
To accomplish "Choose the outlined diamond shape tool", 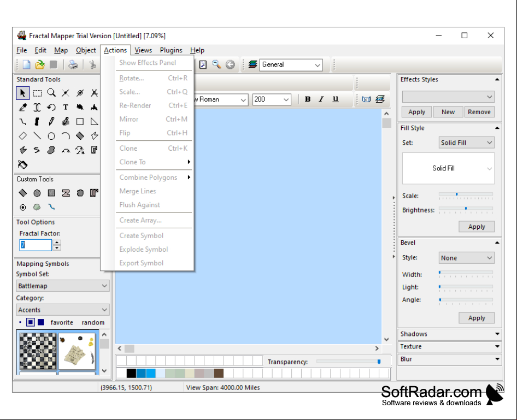I will coord(23,135).
